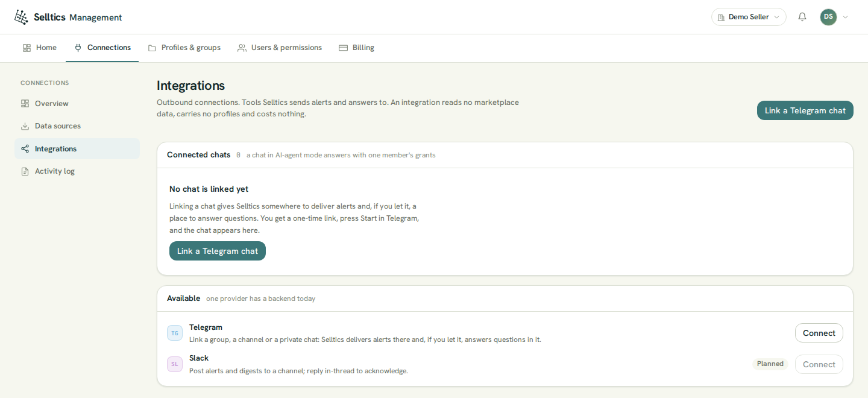Go to the Home tab
The image size is (868, 398).
(x=39, y=48)
